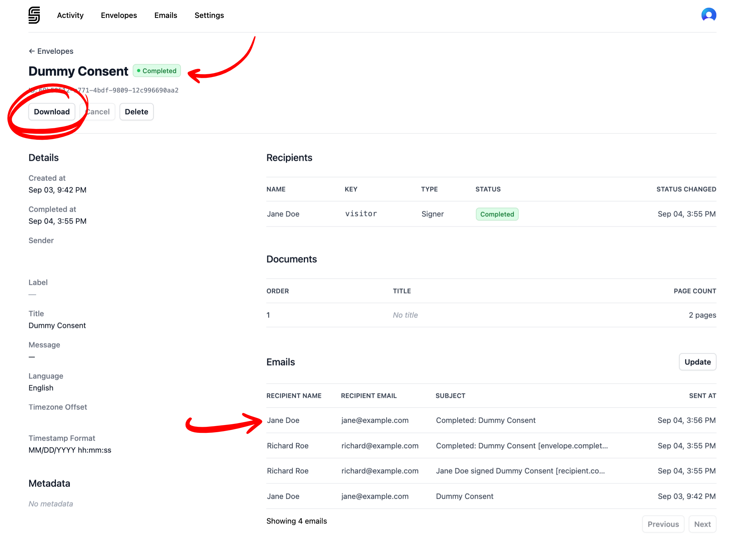The image size is (756, 540).
Task: Click the green Completed envelope badge
Action: point(157,71)
